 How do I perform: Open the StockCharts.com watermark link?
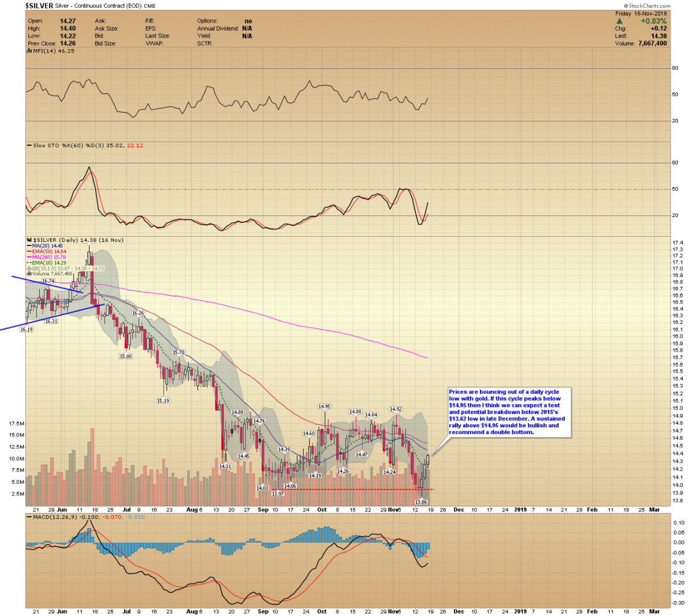click(x=645, y=6)
